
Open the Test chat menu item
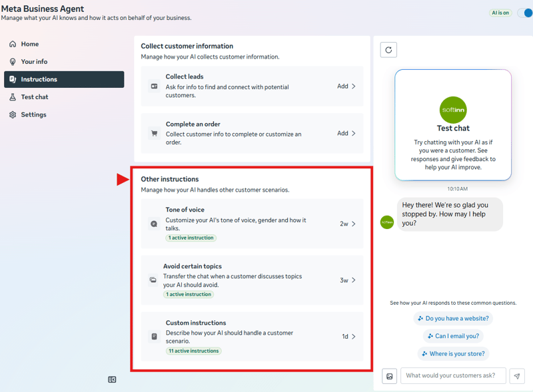point(64,97)
